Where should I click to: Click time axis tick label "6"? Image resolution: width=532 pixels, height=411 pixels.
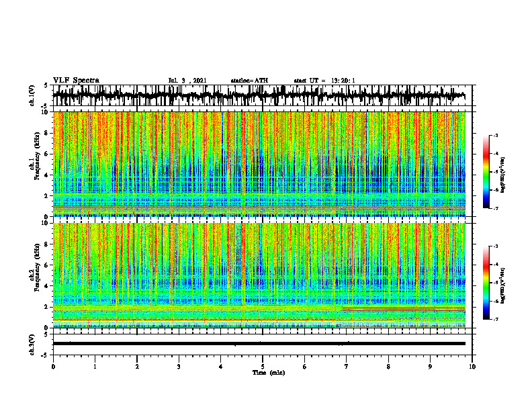point(305,367)
